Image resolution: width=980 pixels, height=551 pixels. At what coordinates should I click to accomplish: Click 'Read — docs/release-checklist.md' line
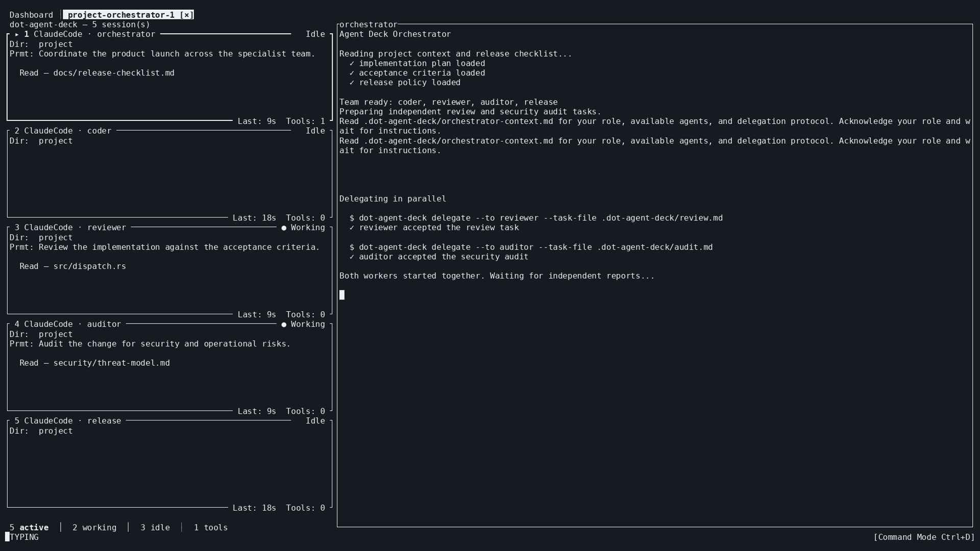97,73
